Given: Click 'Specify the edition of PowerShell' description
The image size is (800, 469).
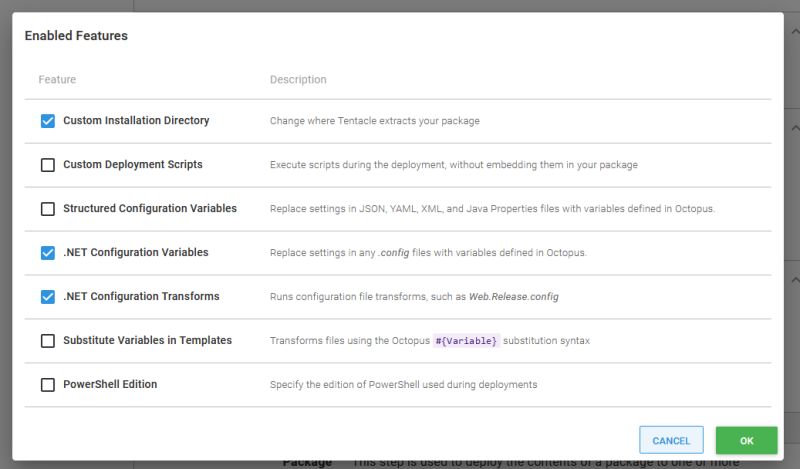Looking at the screenshot, I should pyautogui.click(x=403, y=384).
